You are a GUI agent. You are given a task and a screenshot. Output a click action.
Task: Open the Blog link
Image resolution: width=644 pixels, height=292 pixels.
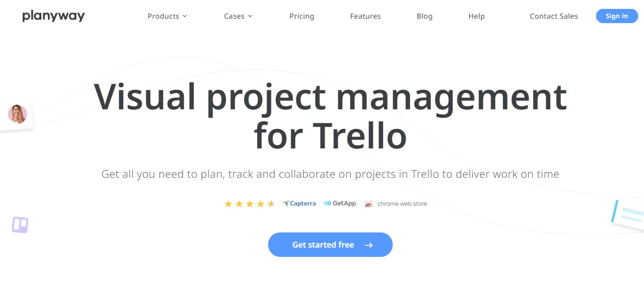[x=424, y=16]
